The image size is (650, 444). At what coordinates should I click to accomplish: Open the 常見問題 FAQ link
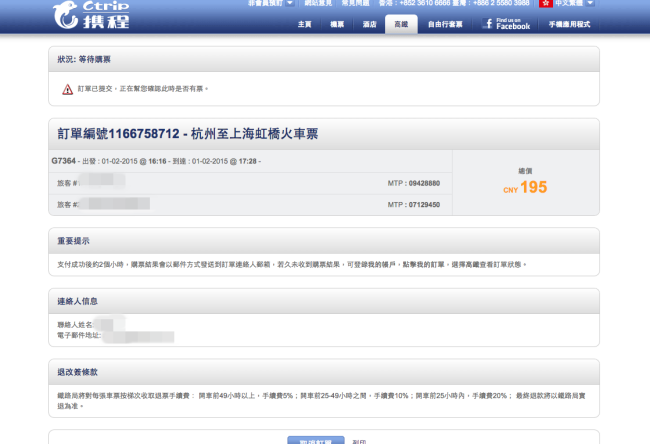pos(355,3)
